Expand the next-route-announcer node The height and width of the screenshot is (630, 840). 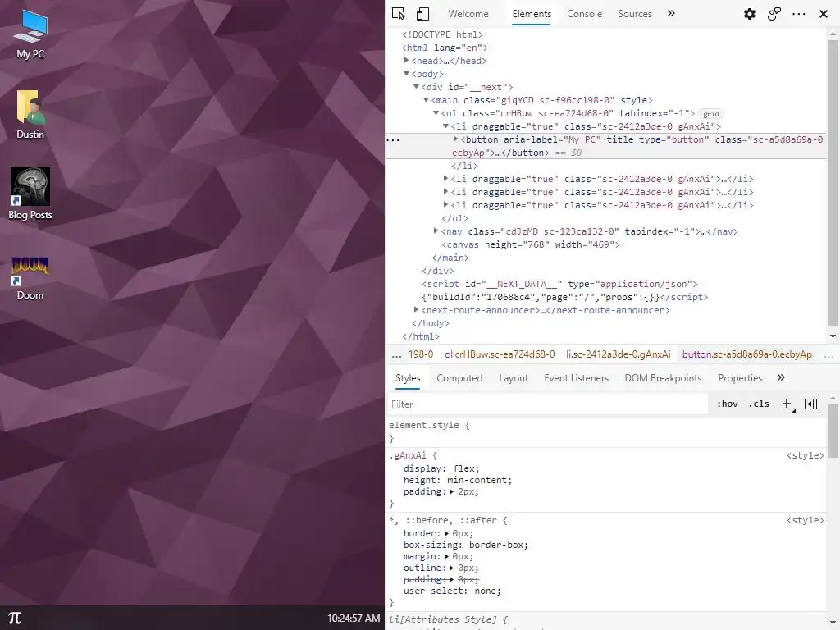pyautogui.click(x=416, y=309)
